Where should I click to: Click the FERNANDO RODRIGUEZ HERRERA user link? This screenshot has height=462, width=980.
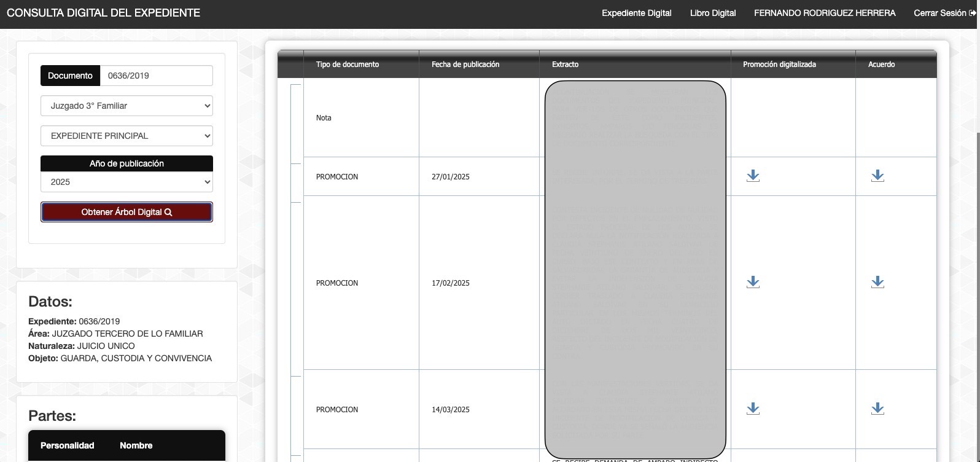824,13
